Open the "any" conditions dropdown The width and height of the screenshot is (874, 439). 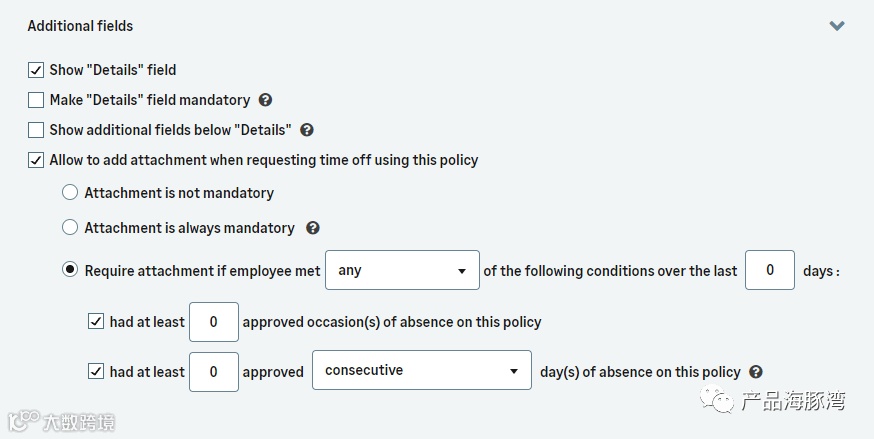(402, 271)
